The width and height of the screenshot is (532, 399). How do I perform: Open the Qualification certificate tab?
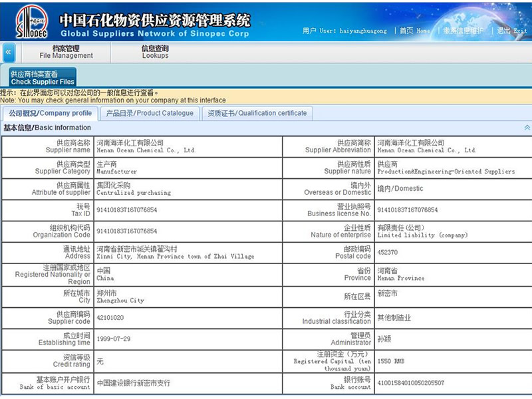pyautogui.click(x=257, y=113)
